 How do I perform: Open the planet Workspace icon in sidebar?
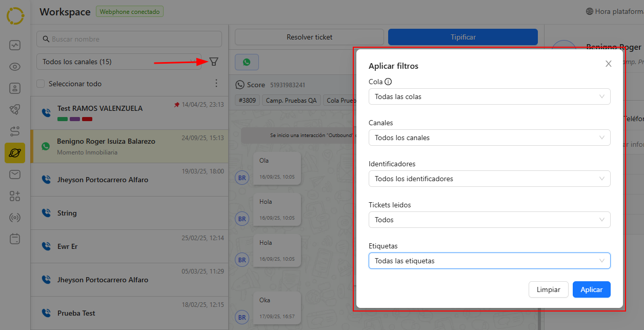click(x=15, y=153)
